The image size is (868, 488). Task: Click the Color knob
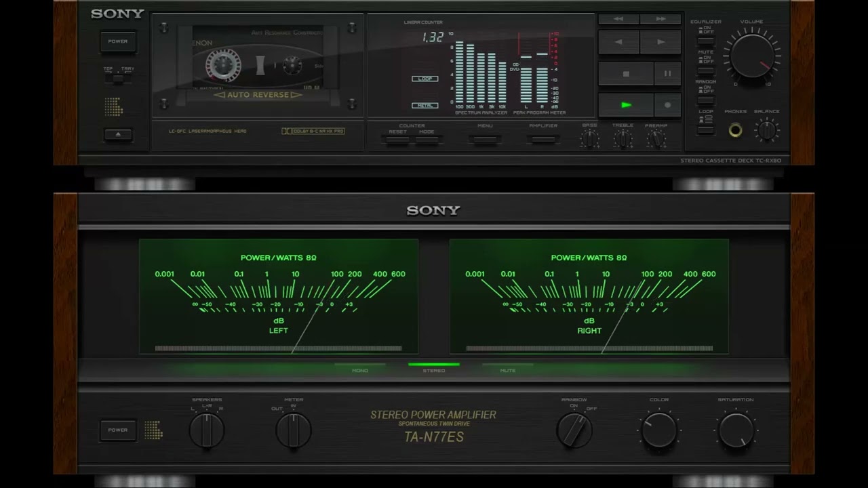tap(658, 430)
